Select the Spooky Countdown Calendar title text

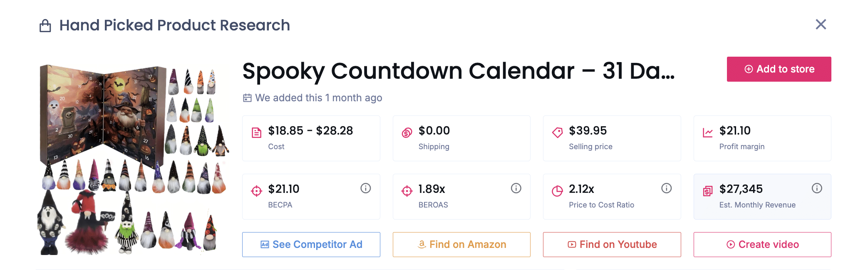tap(459, 71)
